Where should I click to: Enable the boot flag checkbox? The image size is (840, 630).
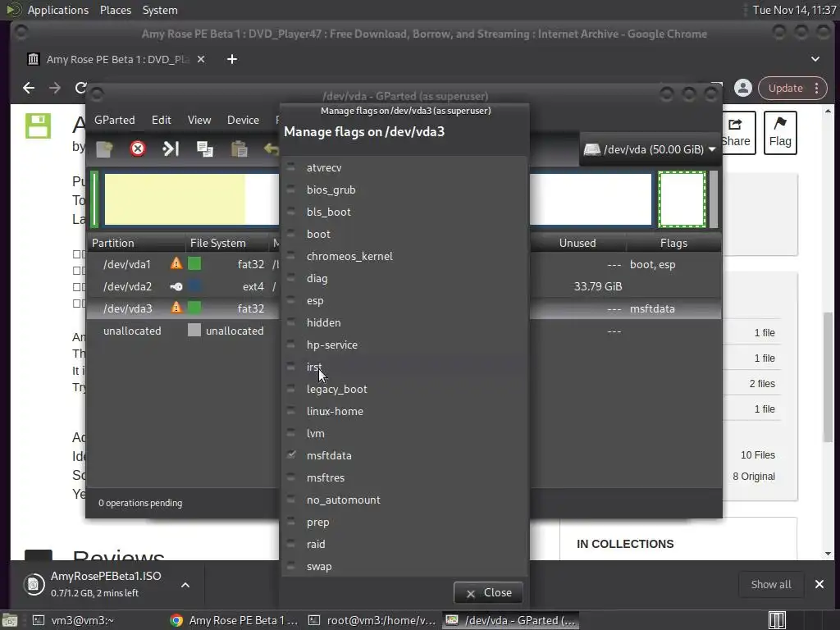click(x=291, y=234)
